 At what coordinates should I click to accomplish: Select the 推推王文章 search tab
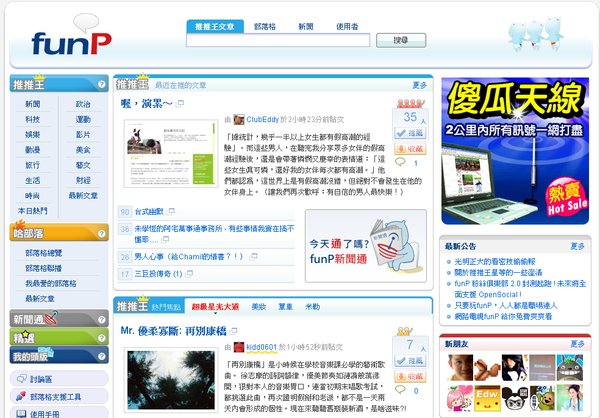pos(215,26)
